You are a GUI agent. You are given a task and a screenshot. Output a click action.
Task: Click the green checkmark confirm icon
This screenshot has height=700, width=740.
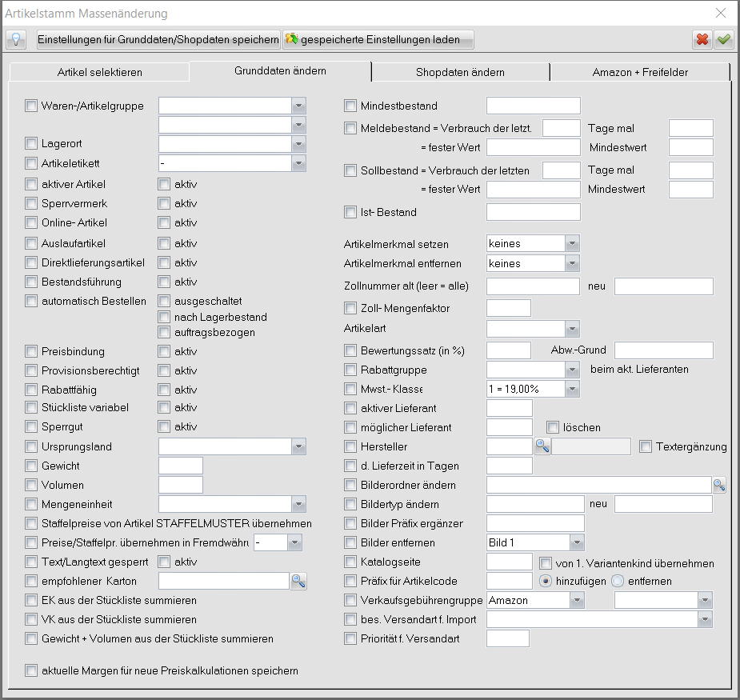coord(724,39)
